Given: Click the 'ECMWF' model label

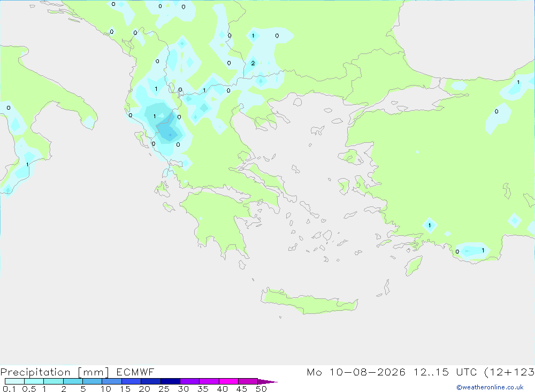Looking at the screenshot, I should click(135, 372).
